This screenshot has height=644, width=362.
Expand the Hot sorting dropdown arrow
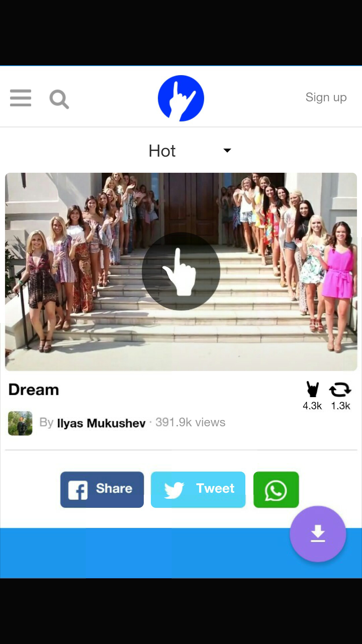point(227,150)
